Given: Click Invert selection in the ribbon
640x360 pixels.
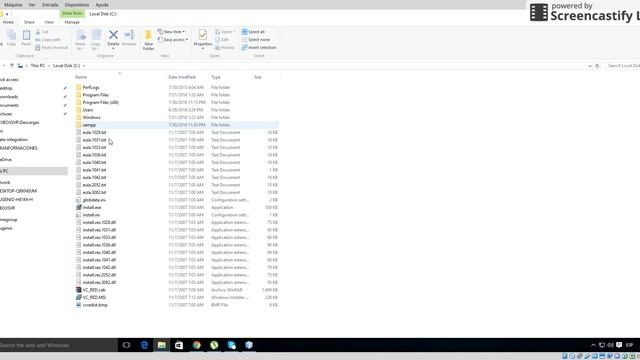Looking at the screenshot, I should point(259,47).
